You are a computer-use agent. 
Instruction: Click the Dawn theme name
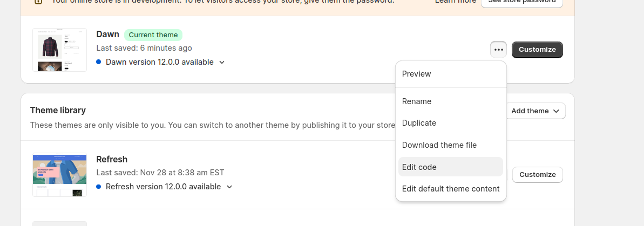107,35
